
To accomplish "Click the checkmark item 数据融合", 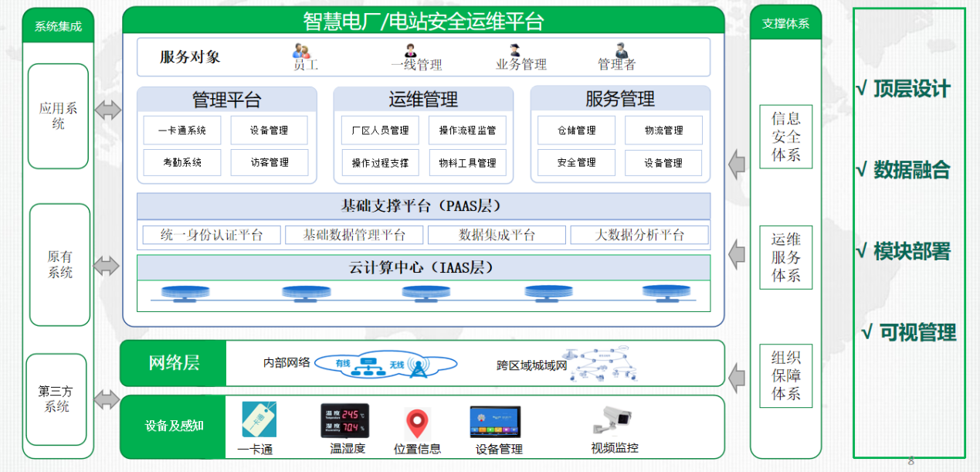I will (903, 170).
